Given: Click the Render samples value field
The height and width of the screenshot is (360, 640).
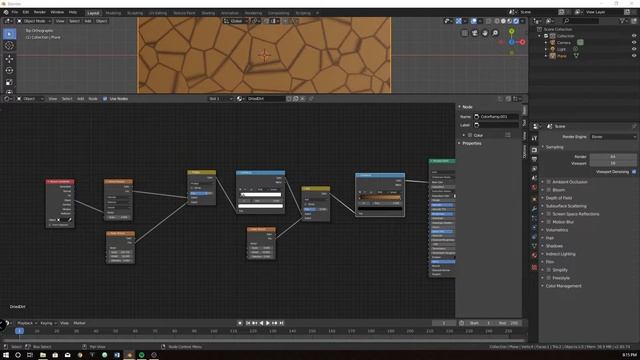Looking at the screenshot, I should (613, 156).
